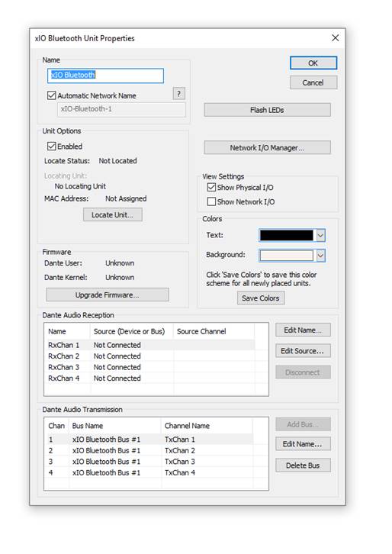This screenshot has width=392, height=554.
Task: Enable Show Network I/O checkbox
Action: (211, 201)
